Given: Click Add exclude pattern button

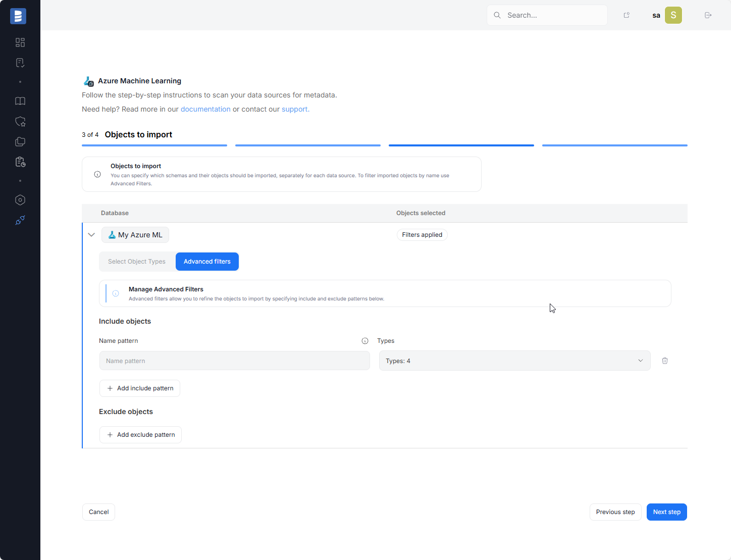Looking at the screenshot, I should [140, 435].
